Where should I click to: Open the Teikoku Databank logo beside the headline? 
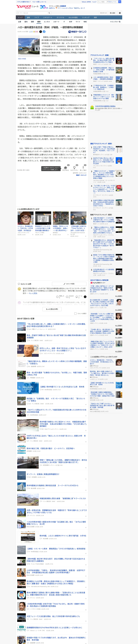[77, 32]
